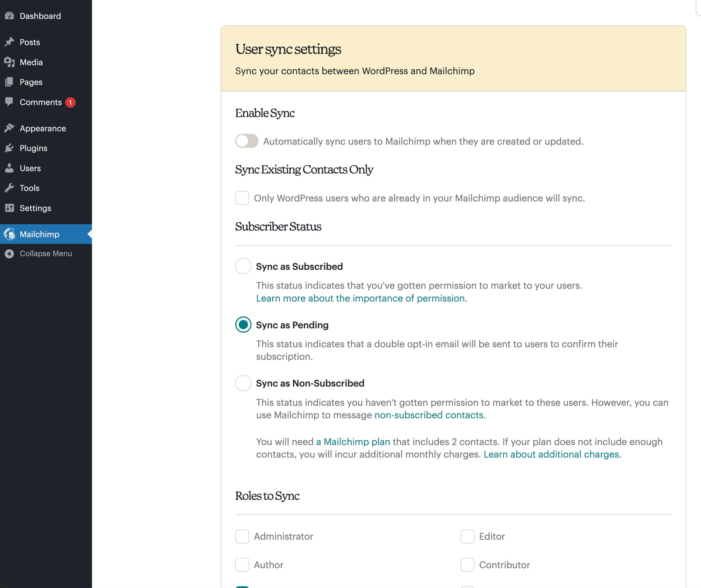Select the Mailchimp menu label

click(39, 234)
